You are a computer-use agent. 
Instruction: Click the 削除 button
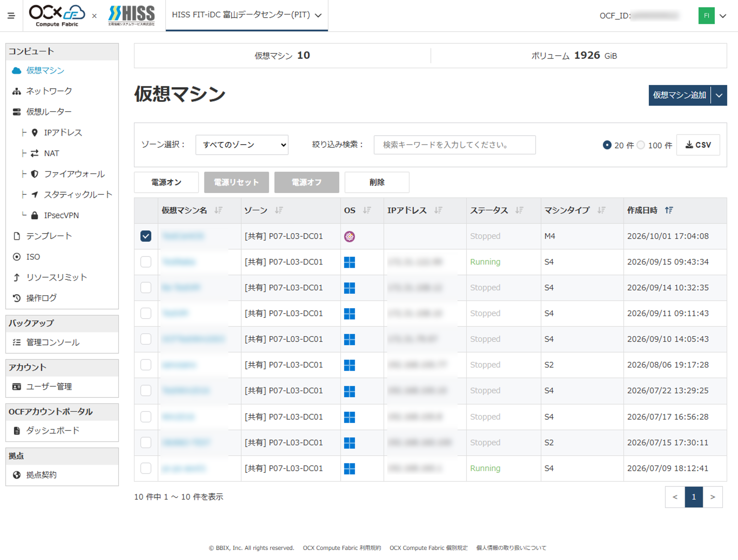point(377,182)
